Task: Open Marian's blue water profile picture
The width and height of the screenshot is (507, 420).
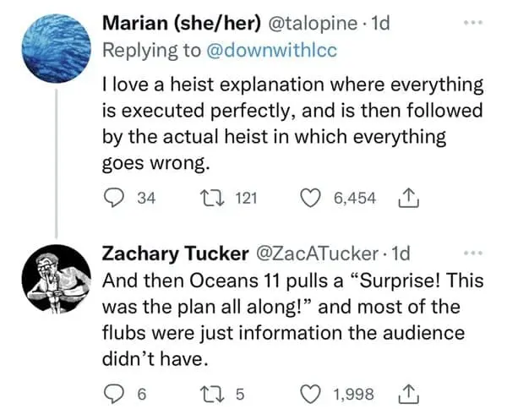Action: coord(56,51)
